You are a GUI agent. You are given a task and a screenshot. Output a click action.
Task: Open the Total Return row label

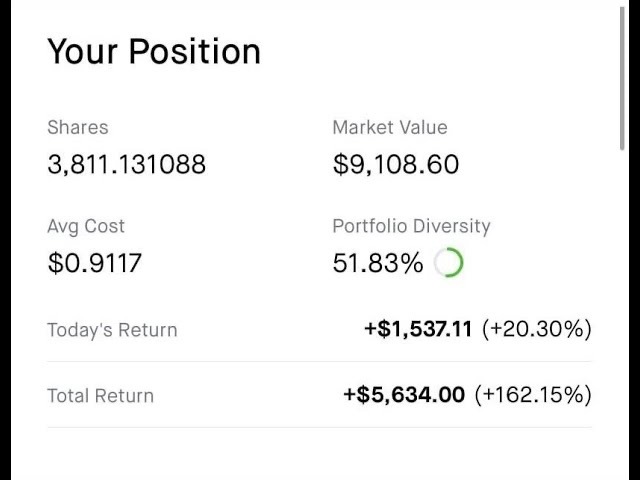click(100, 396)
